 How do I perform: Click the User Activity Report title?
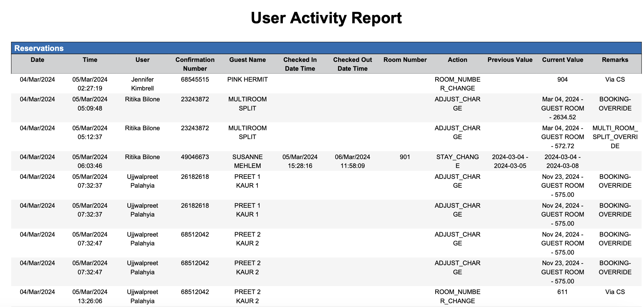click(x=326, y=18)
